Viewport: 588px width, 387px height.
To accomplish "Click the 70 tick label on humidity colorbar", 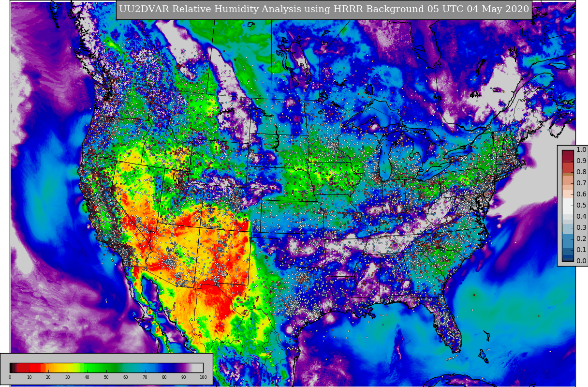I will [x=145, y=377].
